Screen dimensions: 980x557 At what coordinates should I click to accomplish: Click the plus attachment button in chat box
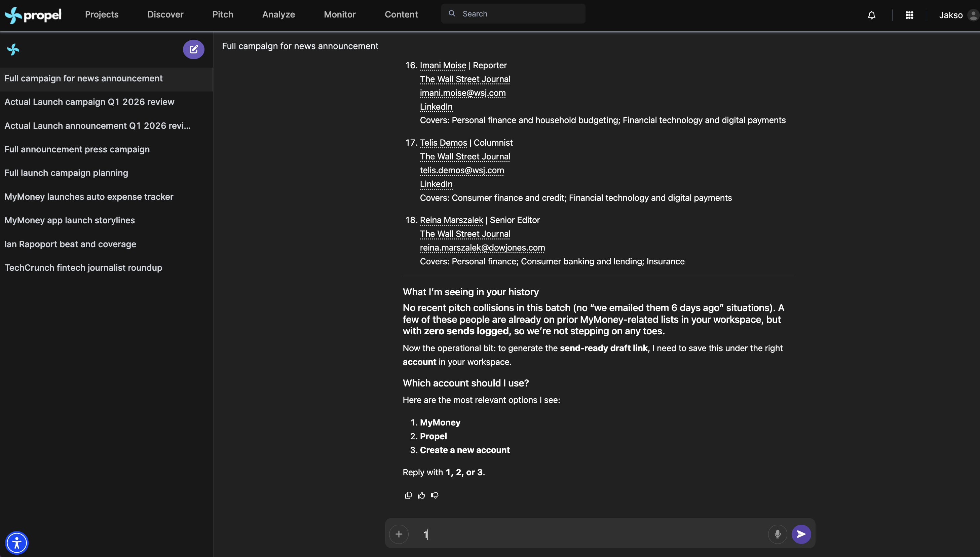[399, 534]
